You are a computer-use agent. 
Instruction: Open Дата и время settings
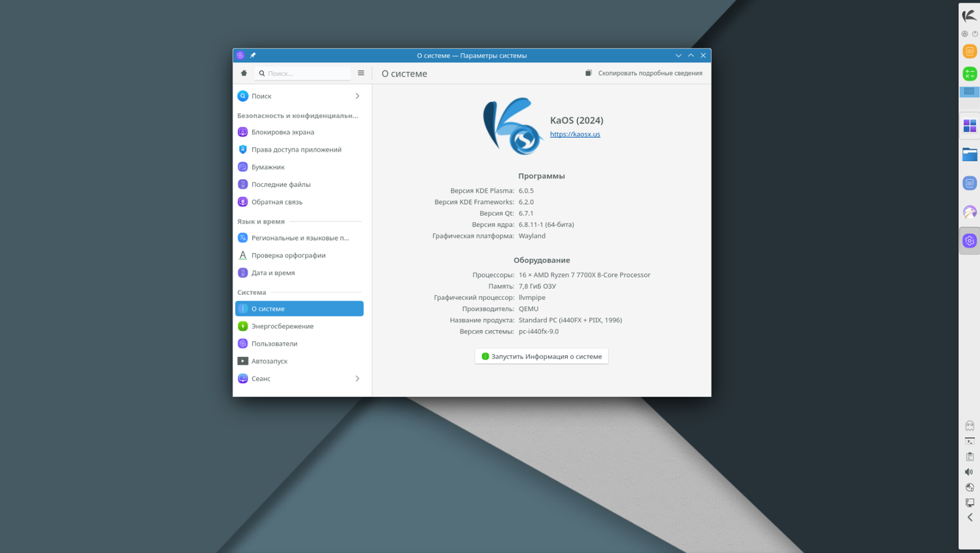[299, 273]
